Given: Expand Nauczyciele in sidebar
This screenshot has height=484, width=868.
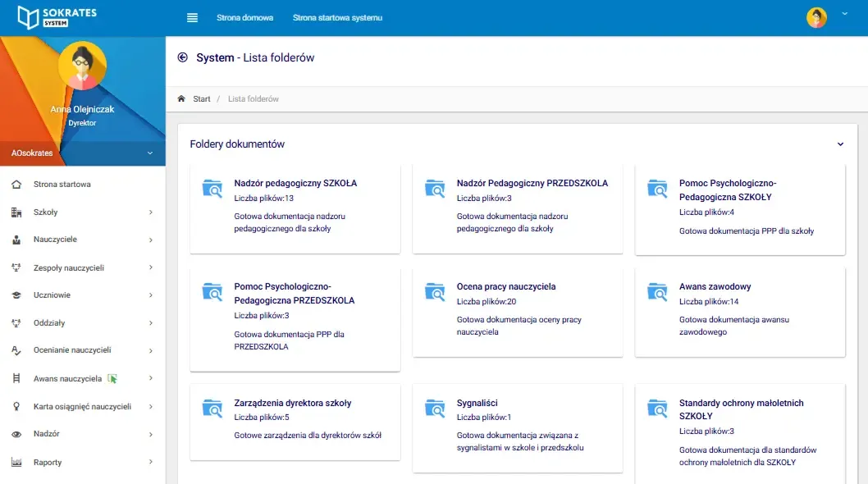Looking at the screenshot, I should 151,240.
